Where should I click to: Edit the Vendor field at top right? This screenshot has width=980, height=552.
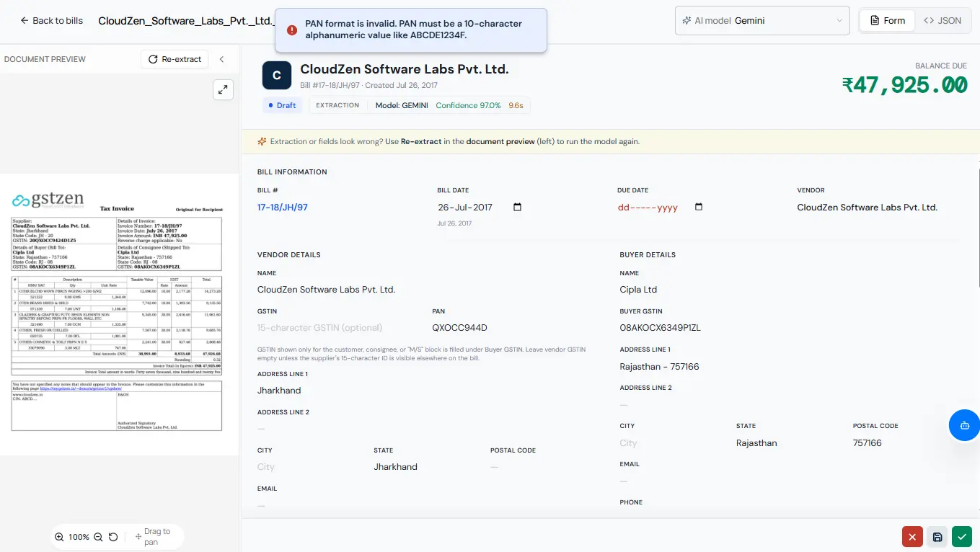pyautogui.click(x=868, y=208)
